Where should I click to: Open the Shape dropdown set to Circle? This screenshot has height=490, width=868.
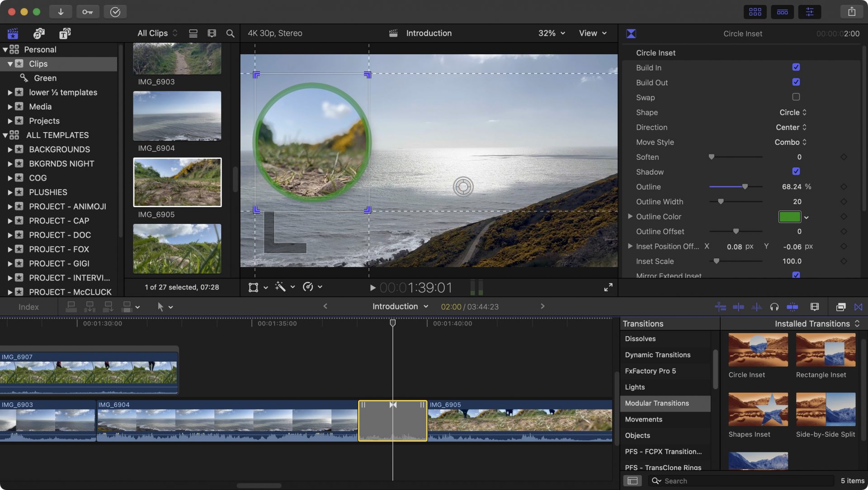(x=793, y=112)
